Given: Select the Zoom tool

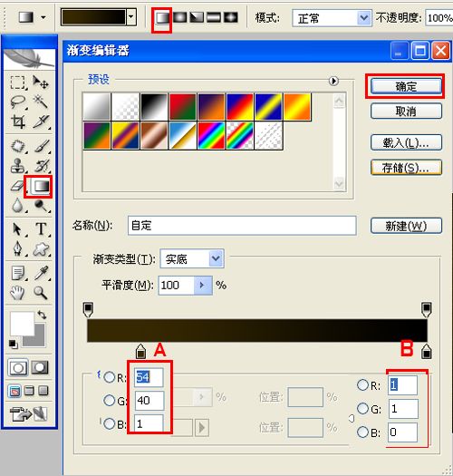Looking at the screenshot, I should [41, 293].
